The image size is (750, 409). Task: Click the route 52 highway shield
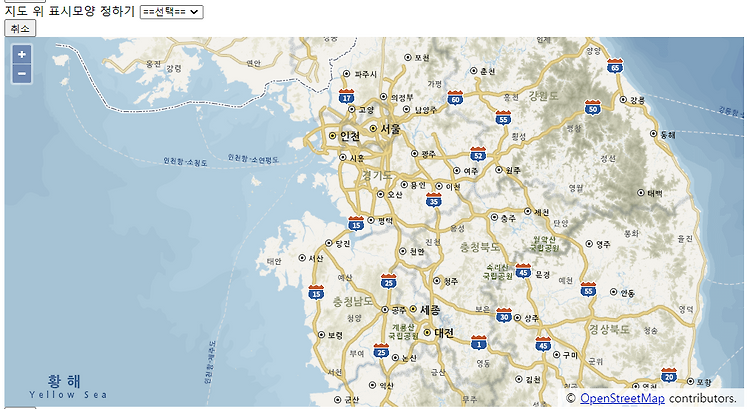click(x=478, y=154)
